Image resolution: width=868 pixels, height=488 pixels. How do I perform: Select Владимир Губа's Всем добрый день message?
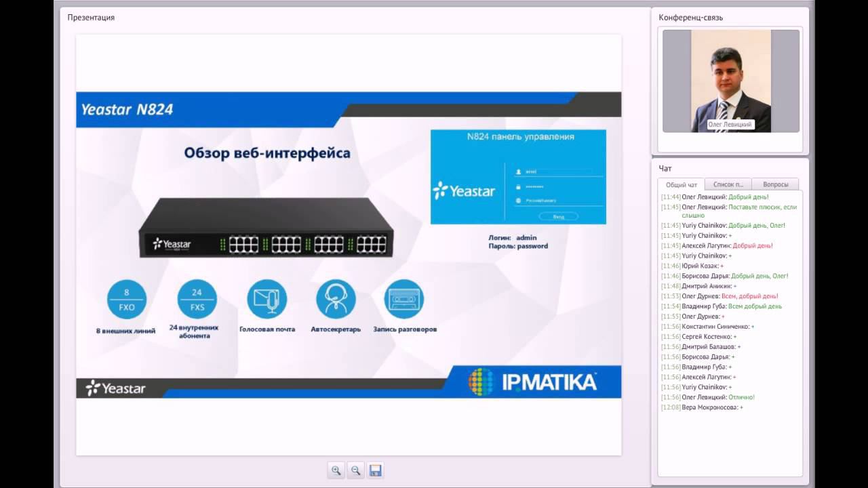point(722,306)
